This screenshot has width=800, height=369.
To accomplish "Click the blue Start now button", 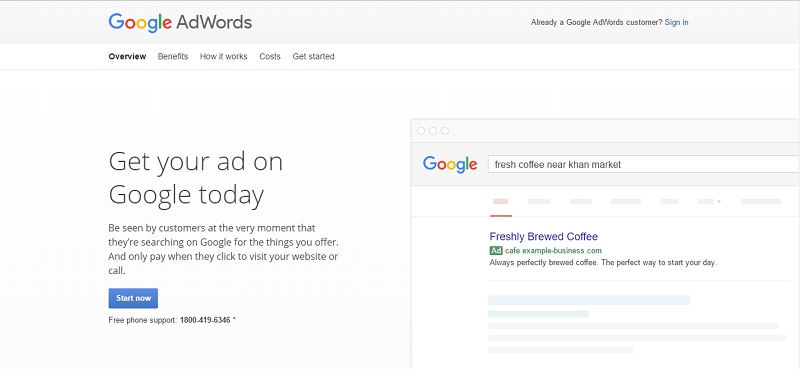I will (x=133, y=298).
